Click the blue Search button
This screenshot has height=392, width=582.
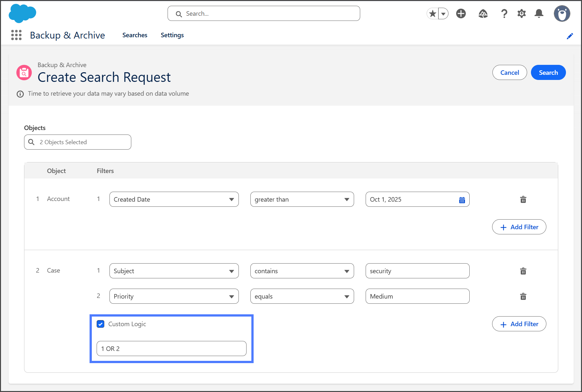(x=548, y=73)
